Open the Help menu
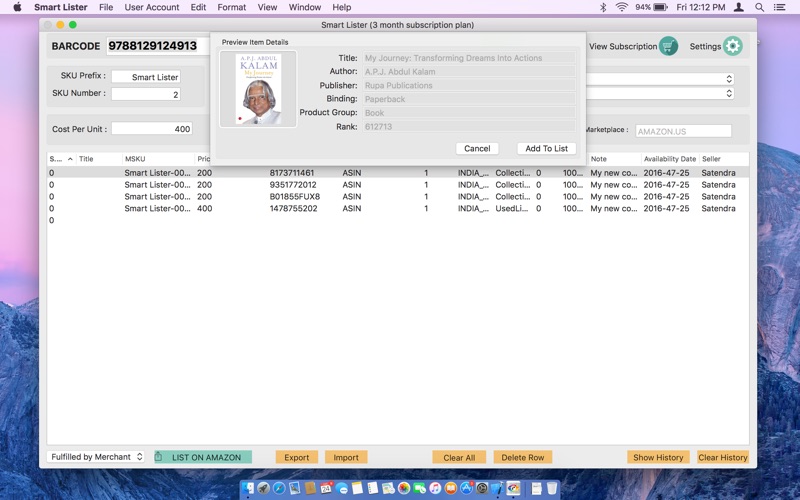 click(x=341, y=7)
